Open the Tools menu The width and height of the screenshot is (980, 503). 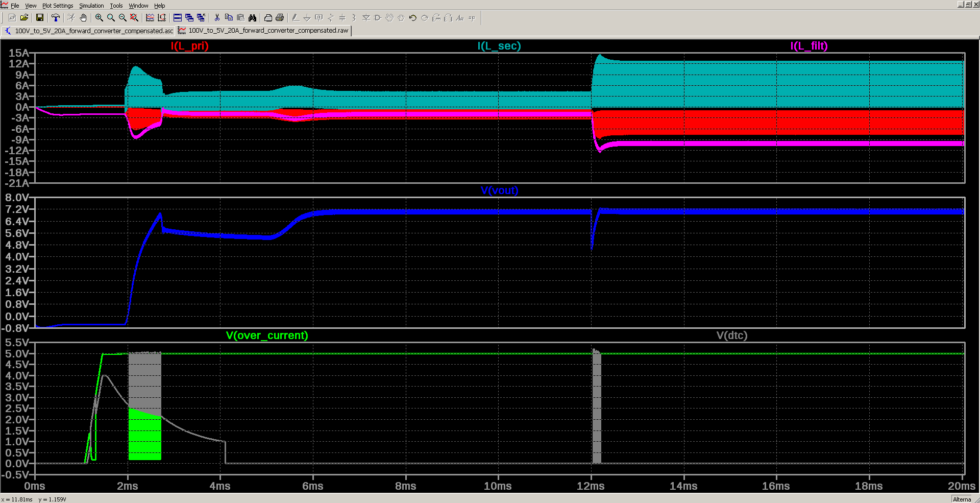116,6
